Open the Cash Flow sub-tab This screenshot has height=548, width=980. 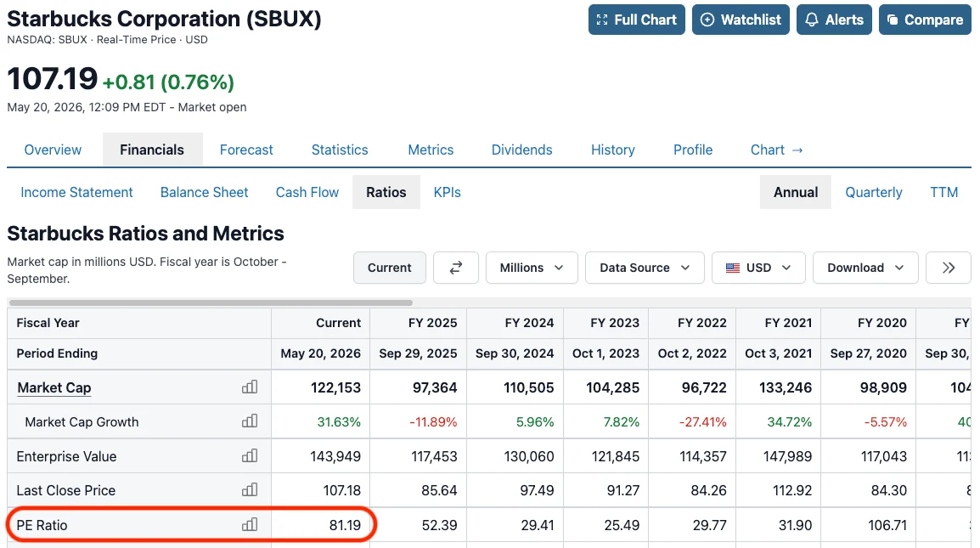click(307, 193)
